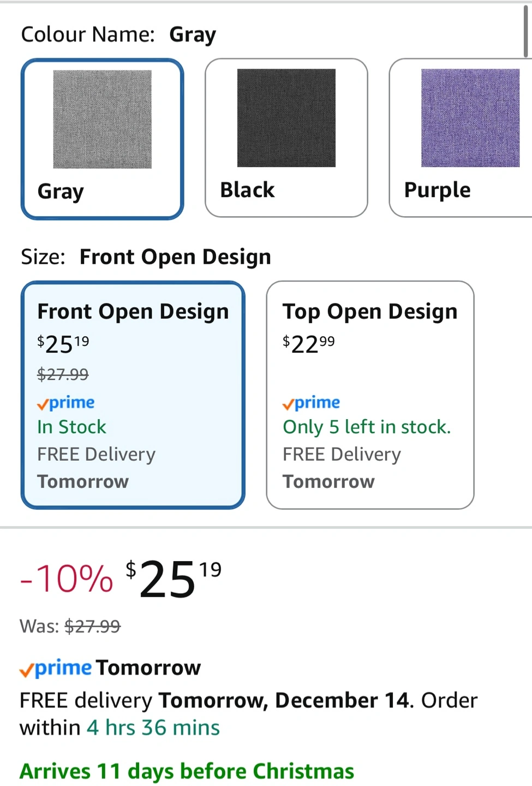The image size is (532, 786).
Task: Select the Top Open Design size option
Action: click(x=370, y=312)
